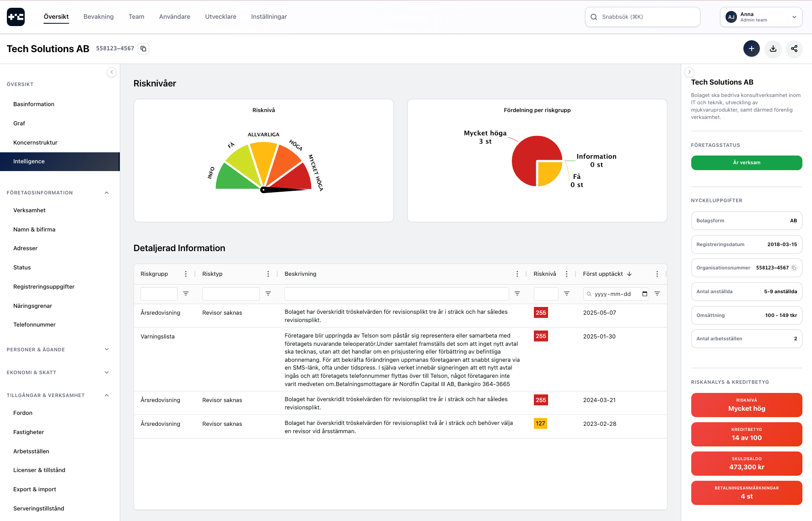This screenshot has width=812, height=521.
Task: Open Beskrivning column three-dot menu
Action: click(517, 274)
